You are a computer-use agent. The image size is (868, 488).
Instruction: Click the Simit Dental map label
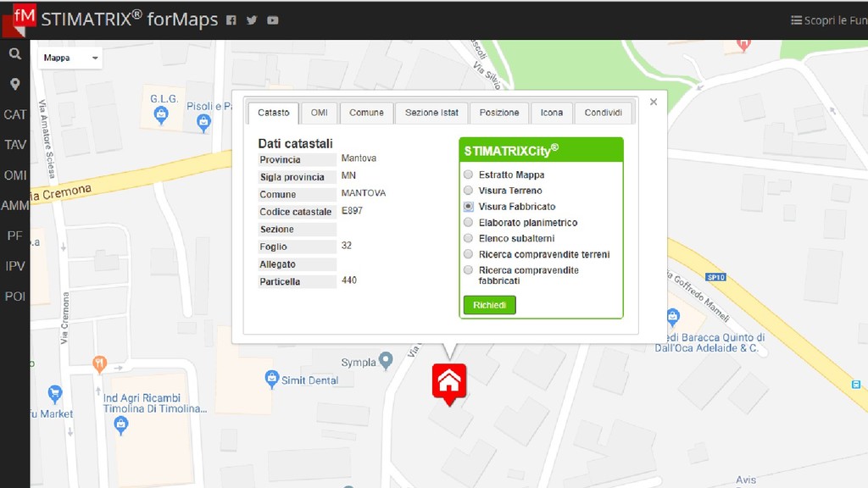pos(309,380)
